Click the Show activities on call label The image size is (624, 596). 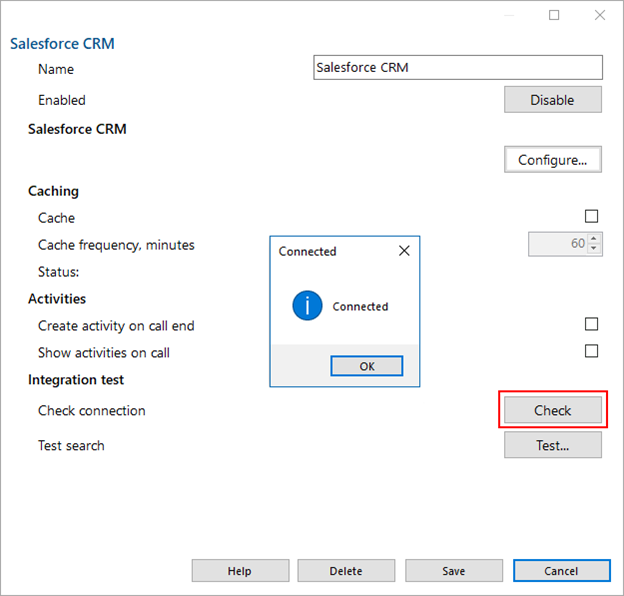pos(104,353)
